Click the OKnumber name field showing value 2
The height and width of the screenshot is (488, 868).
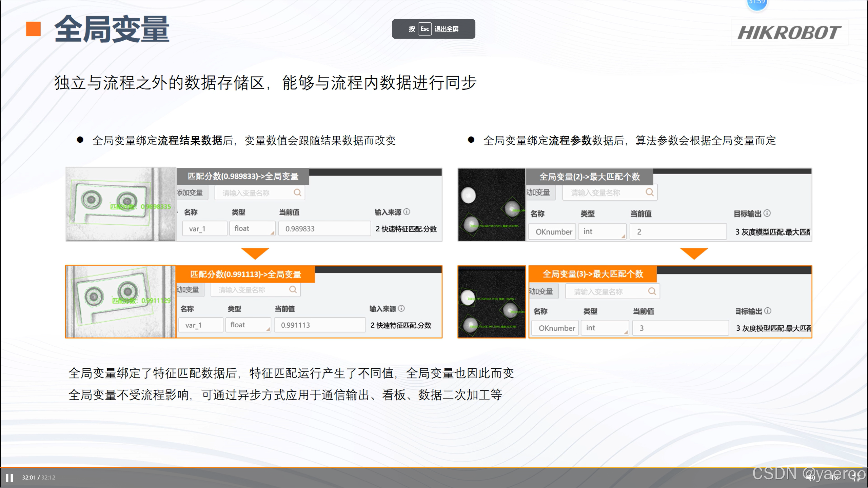click(552, 232)
